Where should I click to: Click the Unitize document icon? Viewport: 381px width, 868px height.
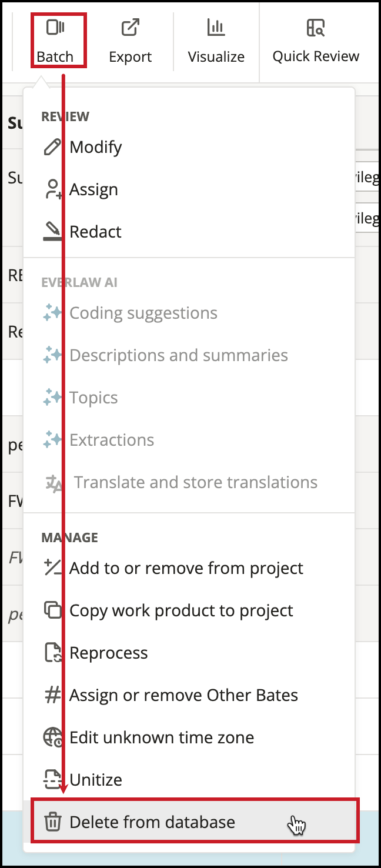pos(52,780)
